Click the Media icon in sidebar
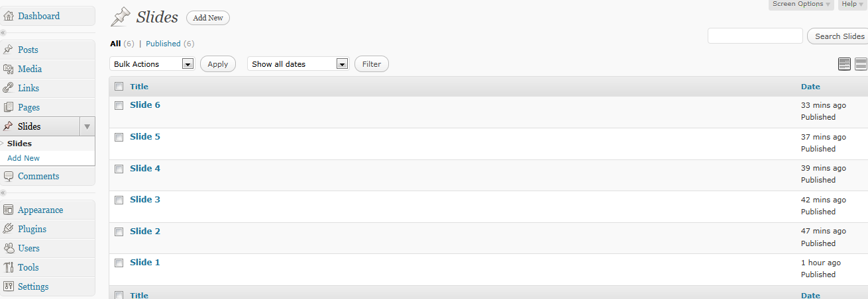The width and height of the screenshot is (868, 299). click(x=8, y=69)
